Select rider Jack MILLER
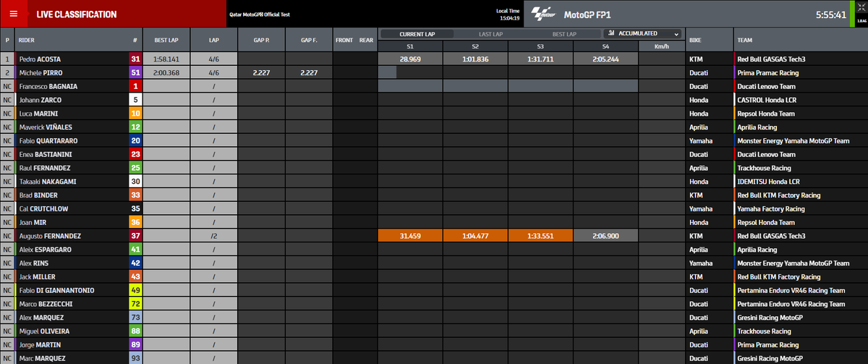 point(37,276)
